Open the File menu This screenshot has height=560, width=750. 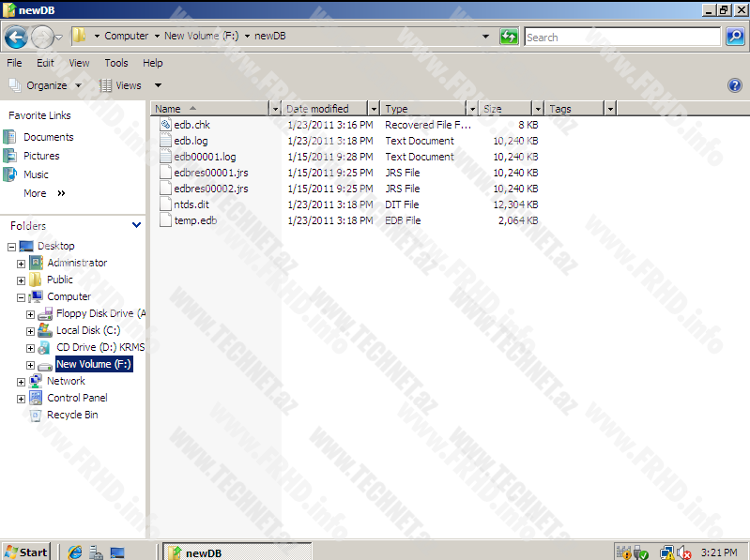(x=14, y=63)
